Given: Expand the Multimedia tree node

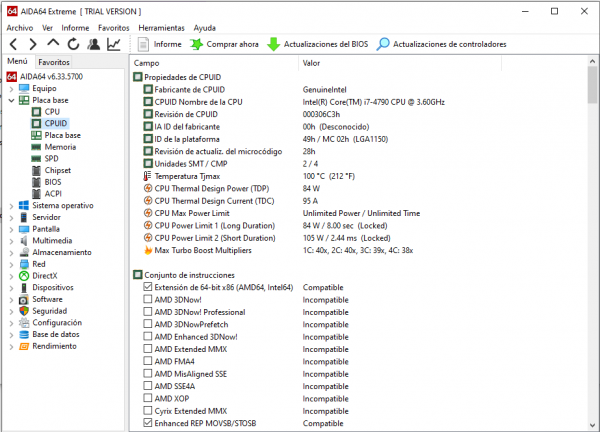Looking at the screenshot, I should [11, 241].
